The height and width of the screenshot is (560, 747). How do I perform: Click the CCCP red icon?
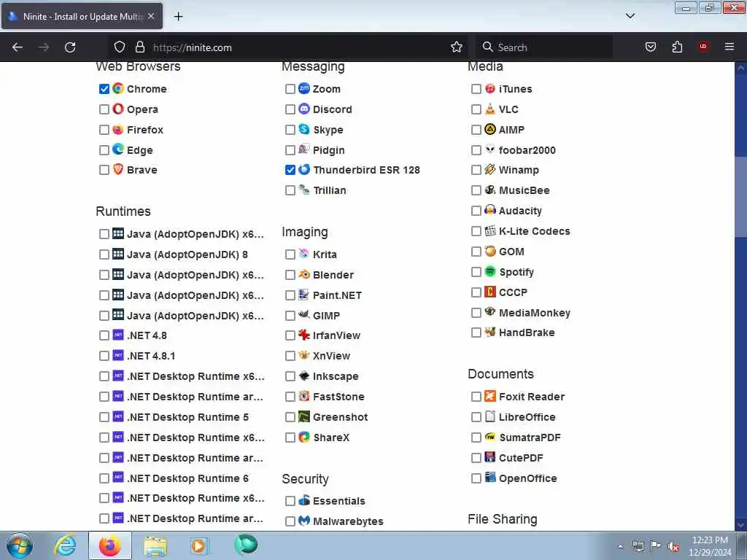[x=489, y=292]
